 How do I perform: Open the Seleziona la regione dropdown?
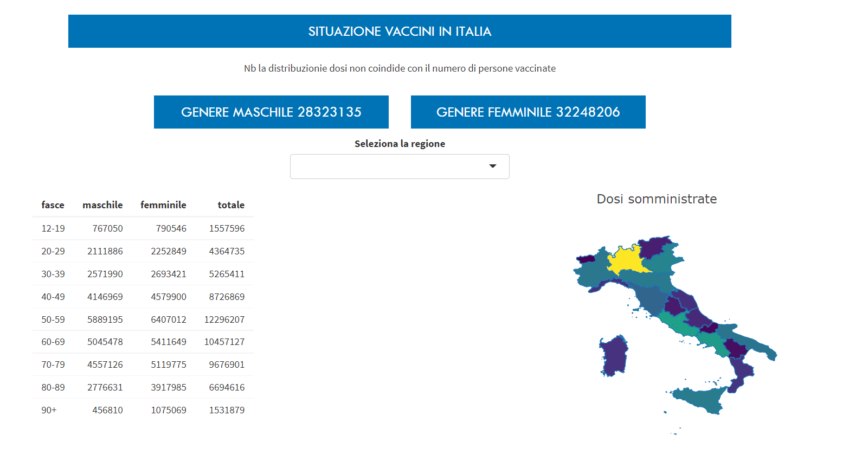pyautogui.click(x=390, y=167)
